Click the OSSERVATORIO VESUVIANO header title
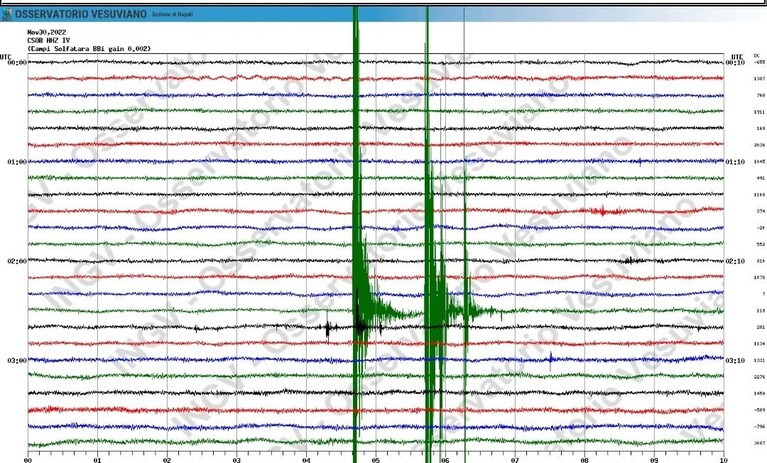Screen dimensions: 767x463 pos(81,14)
